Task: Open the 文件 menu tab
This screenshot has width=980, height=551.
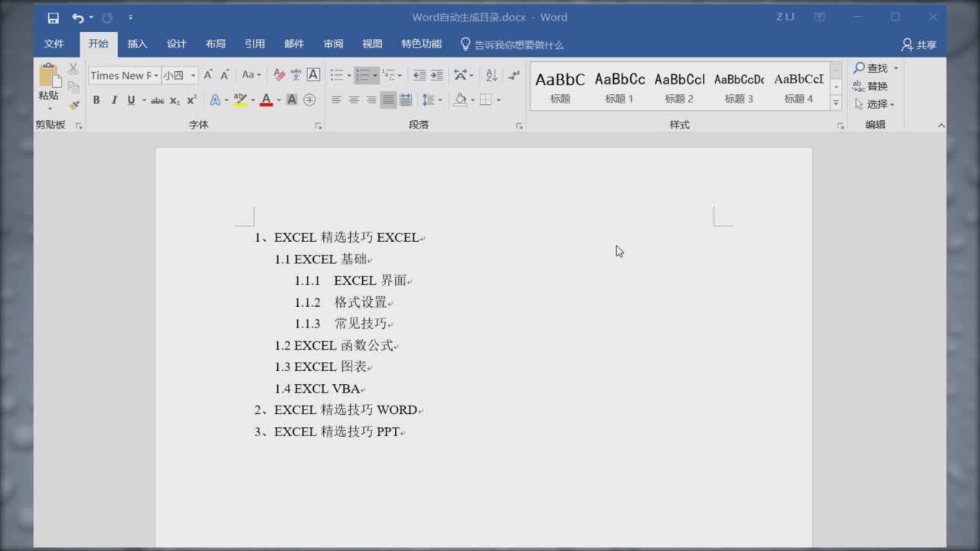Action: click(54, 44)
